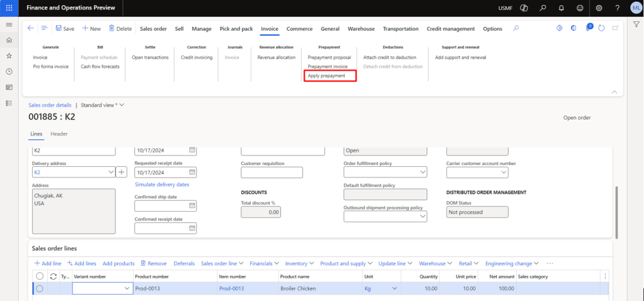Open the Pick and pack ribbon tab
The image size is (644, 301).
[236, 29]
